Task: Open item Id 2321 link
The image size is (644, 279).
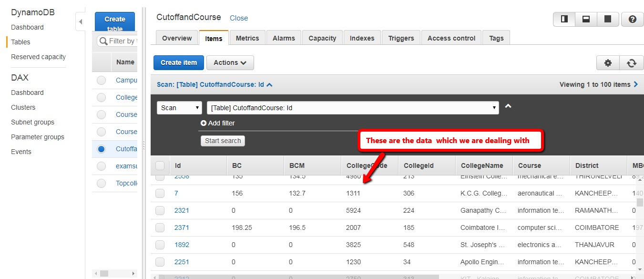Action: [182, 210]
